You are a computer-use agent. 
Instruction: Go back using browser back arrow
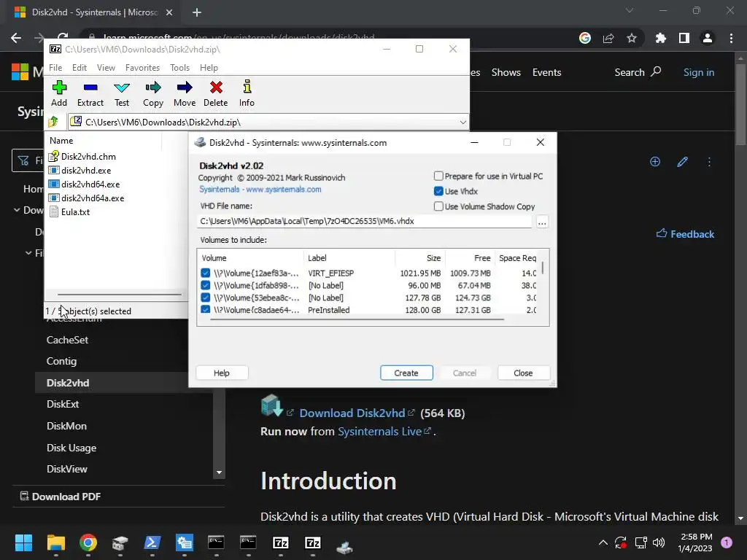pyautogui.click(x=16, y=38)
